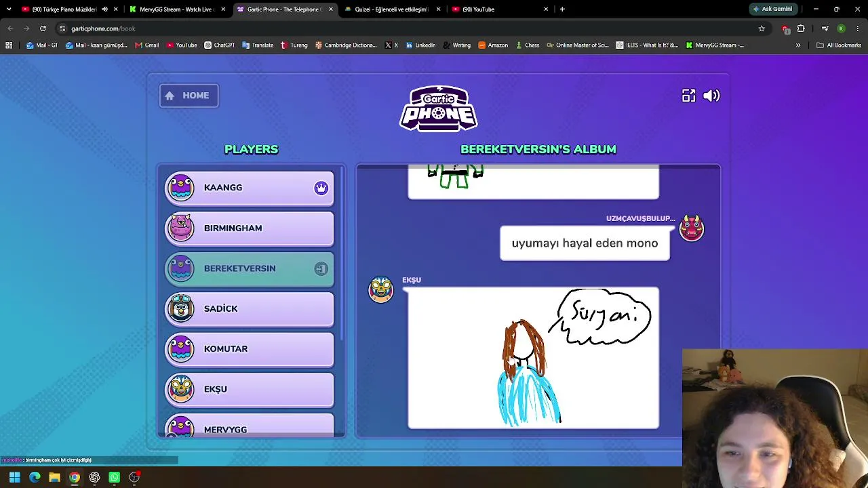
Task: Open WhatsApp from taskbar
Action: pyautogui.click(x=114, y=477)
